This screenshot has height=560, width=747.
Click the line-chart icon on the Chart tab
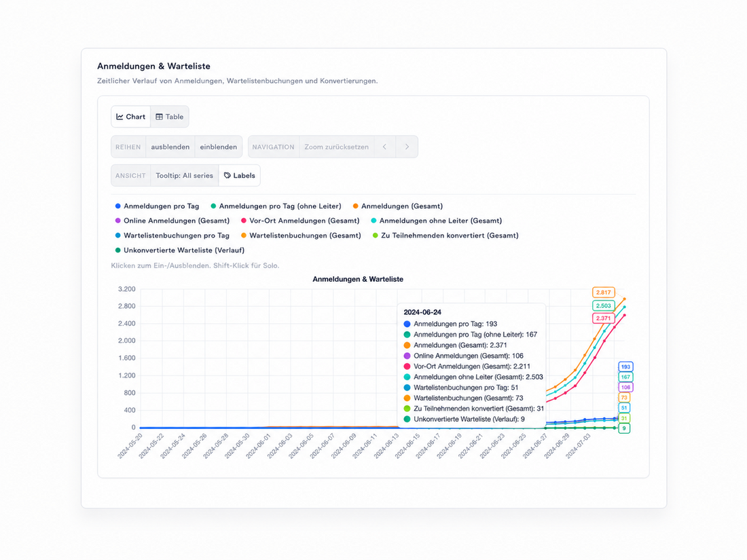coord(120,117)
